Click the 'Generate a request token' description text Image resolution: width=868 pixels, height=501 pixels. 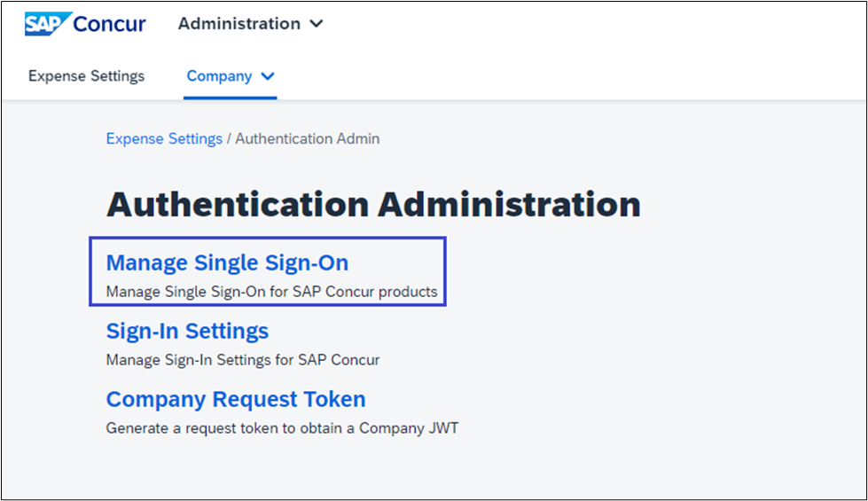[282, 428]
